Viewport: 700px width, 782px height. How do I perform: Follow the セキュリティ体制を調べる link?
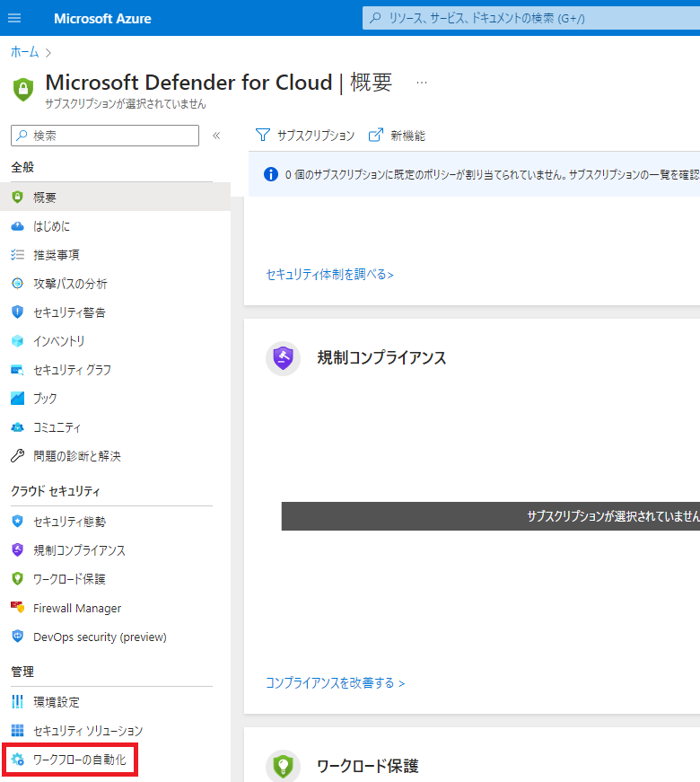(329, 275)
